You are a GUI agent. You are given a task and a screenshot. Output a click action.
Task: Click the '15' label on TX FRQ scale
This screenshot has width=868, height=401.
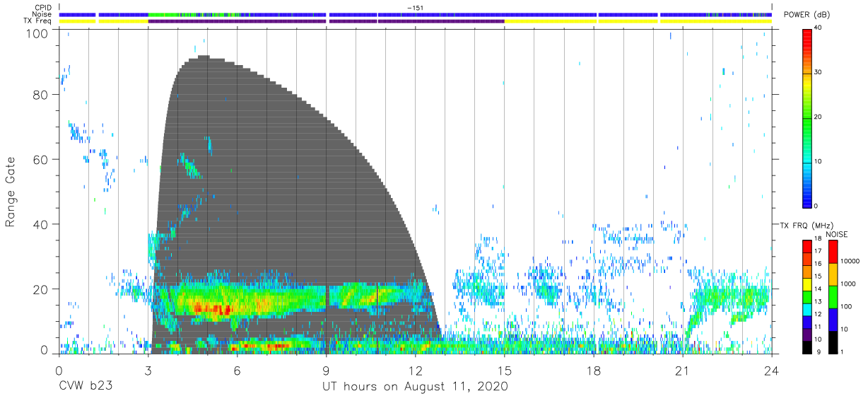coord(818,277)
